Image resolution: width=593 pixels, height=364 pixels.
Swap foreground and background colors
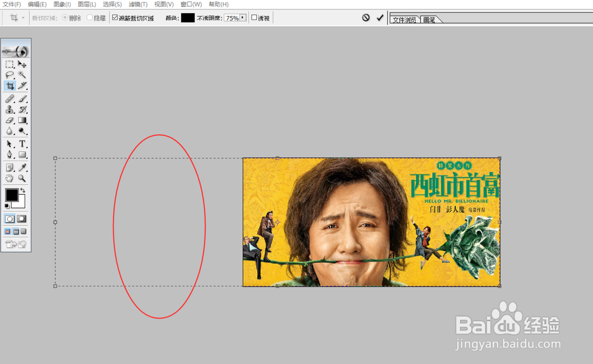23,190
